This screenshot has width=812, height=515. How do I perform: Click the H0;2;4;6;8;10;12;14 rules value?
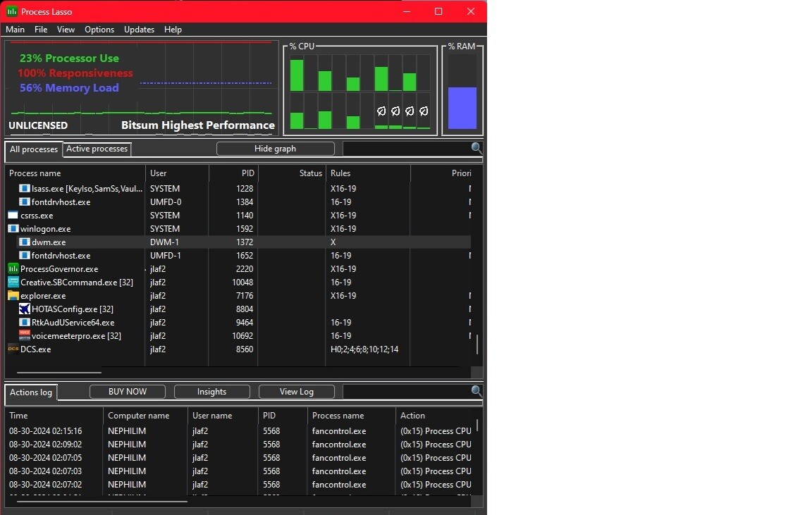[x=364, y=349]
